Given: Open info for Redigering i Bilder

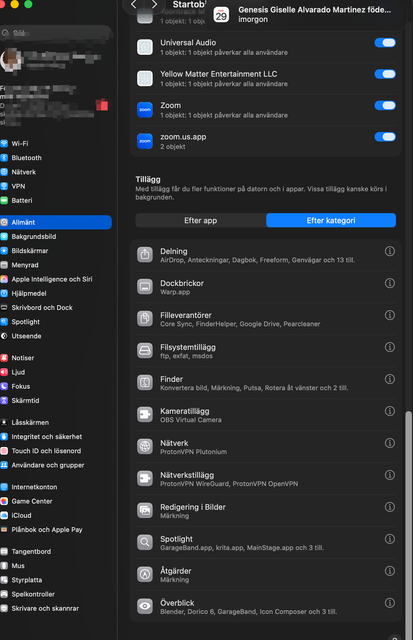Looking at the screenshot, I should [390, 507].
